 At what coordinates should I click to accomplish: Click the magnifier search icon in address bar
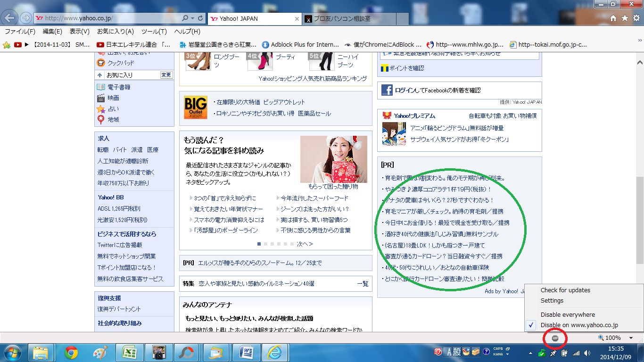tap(186, 18)
